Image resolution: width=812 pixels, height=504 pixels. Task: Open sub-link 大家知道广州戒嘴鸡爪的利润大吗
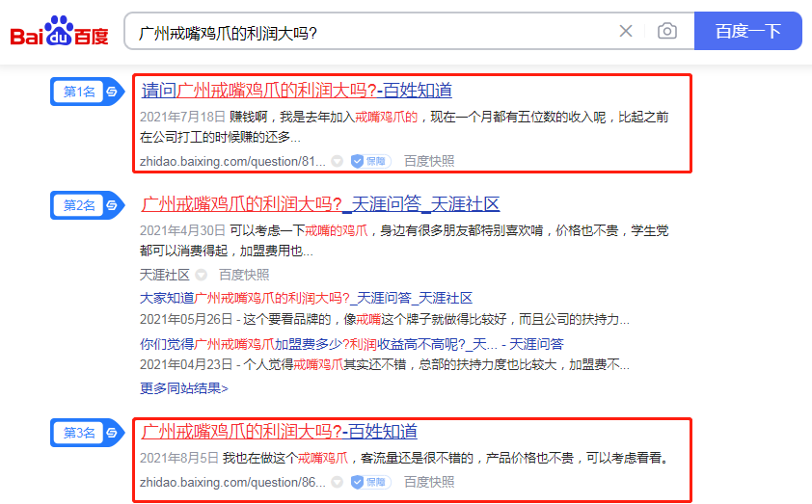point(306,298)
